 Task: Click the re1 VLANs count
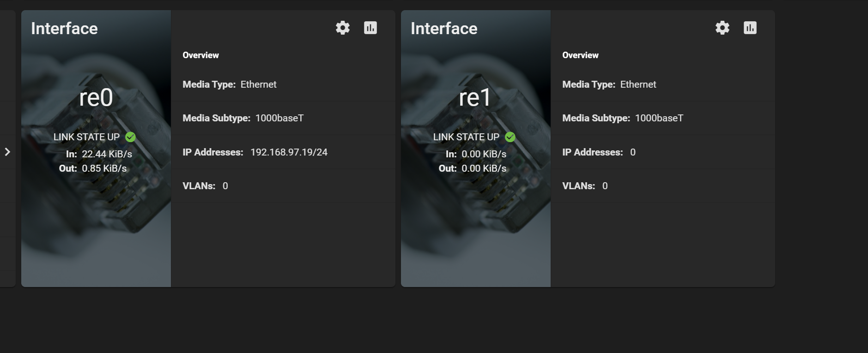tap(605, 186)
